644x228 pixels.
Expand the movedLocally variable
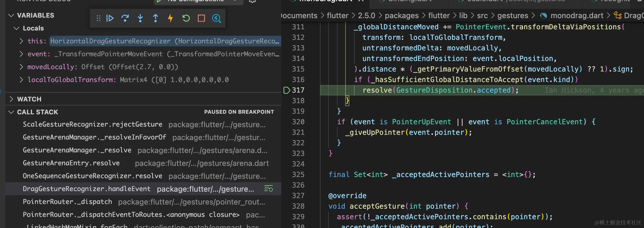(x=21, y=67)
